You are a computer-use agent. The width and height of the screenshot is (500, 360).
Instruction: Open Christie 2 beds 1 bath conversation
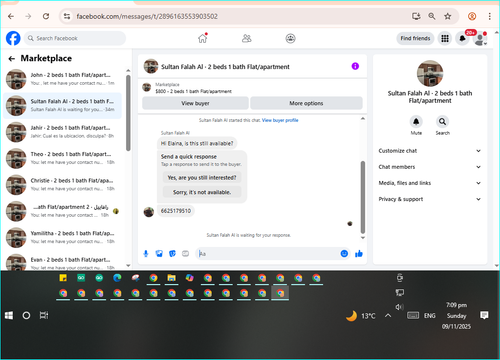click(x=62, y=184)
